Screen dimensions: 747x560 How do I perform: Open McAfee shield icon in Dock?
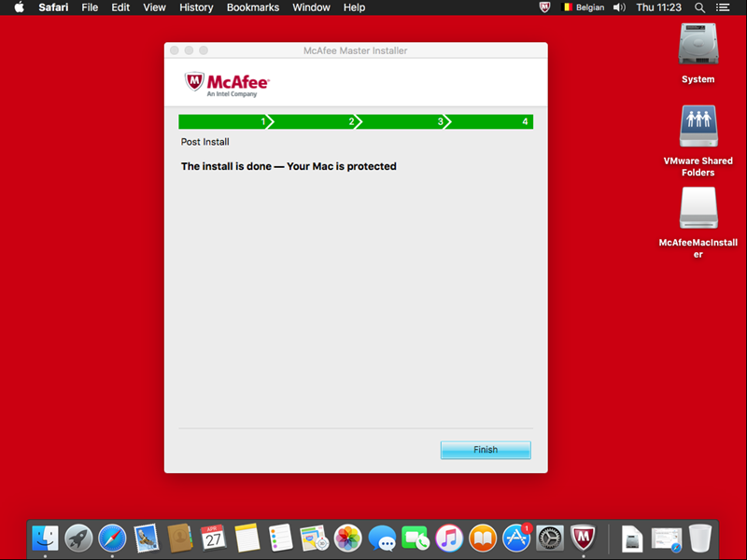coord(584,539)
